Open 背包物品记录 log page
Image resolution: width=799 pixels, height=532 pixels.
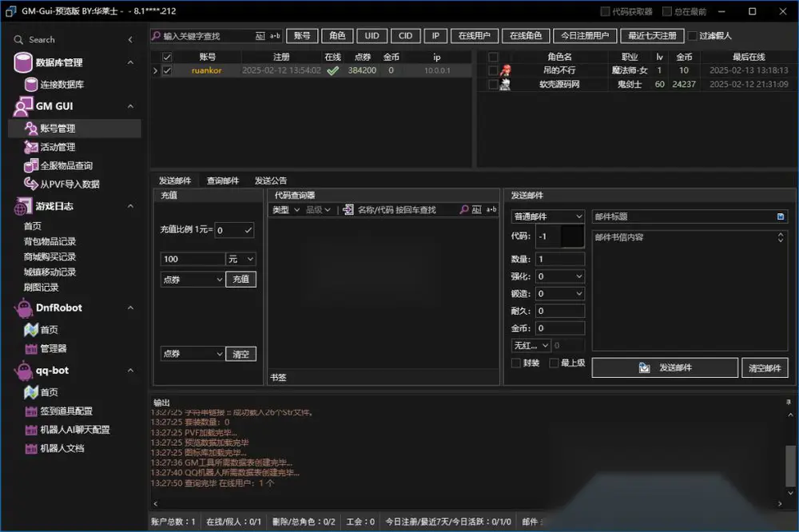pyautogui.click(x=50, y=241)
